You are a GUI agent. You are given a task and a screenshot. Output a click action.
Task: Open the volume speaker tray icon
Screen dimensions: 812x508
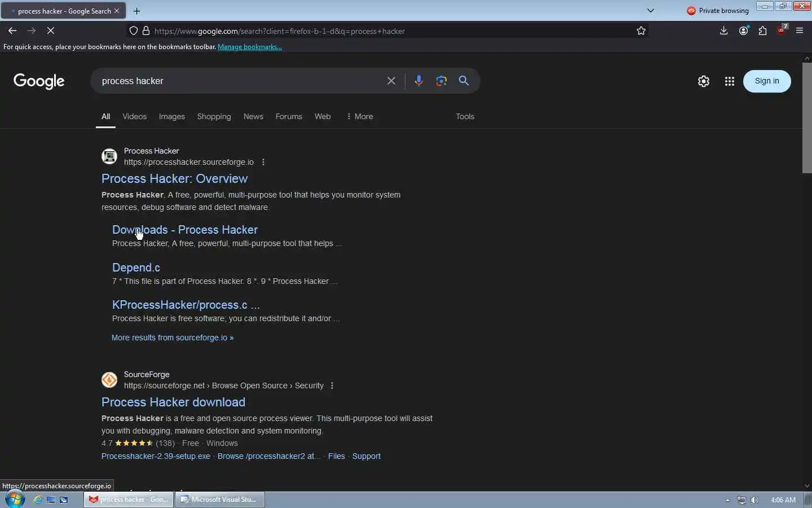point(754,500)
